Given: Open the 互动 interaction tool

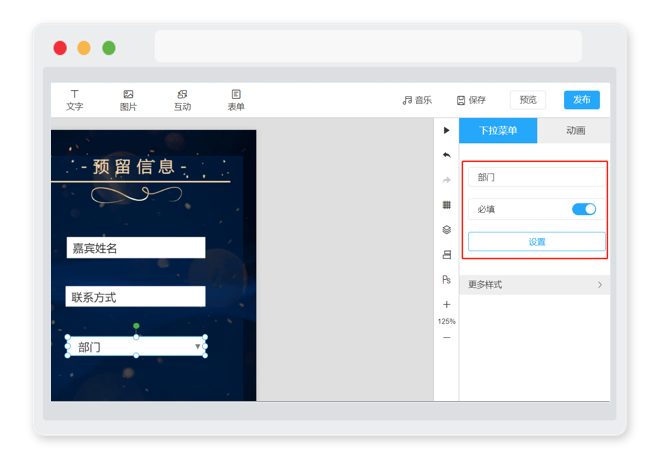Looking at the screenshot, I should [182, 100].
